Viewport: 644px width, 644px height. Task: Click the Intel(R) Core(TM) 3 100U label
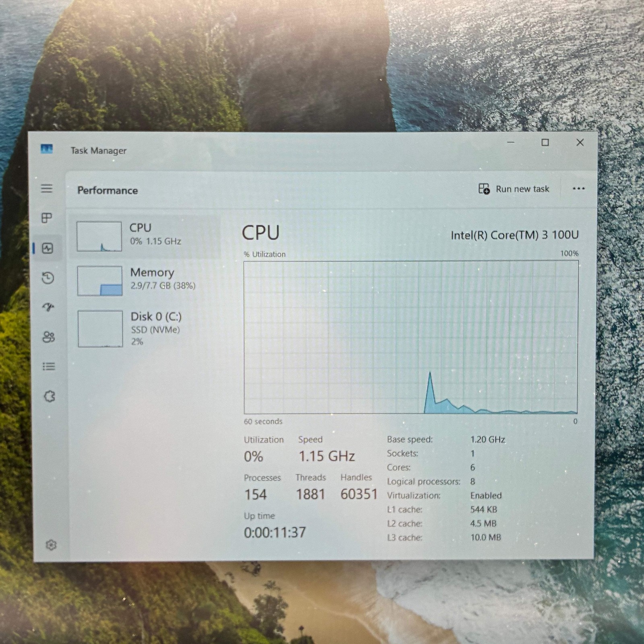[x=514, y=235]
